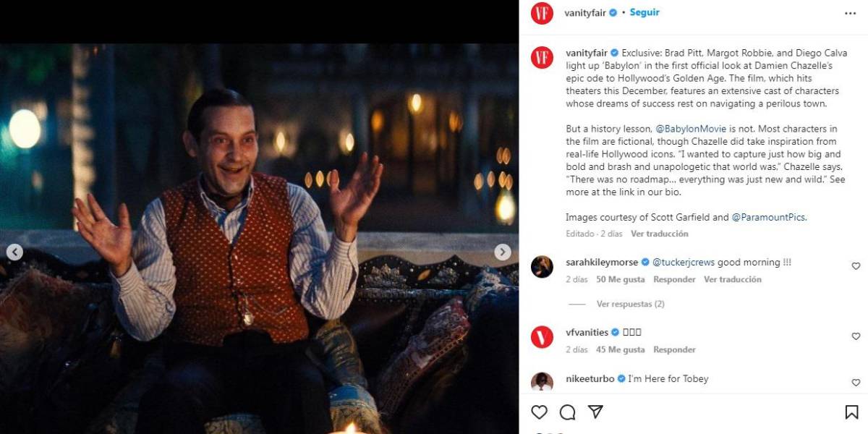Screen dimensions: 868x434
Task: Share post with the paper plane icon
Action: (x=595, y=412)
